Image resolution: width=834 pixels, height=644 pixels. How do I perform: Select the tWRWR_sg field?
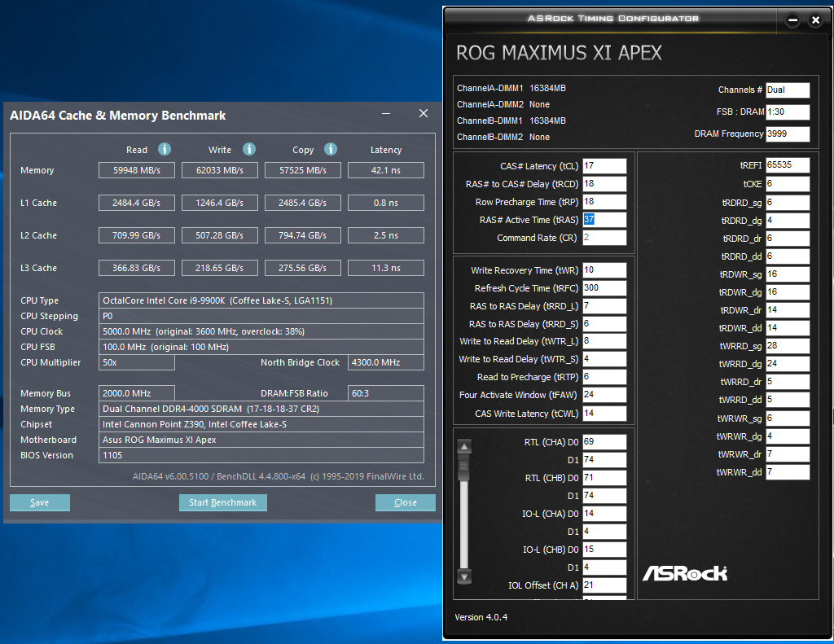[788, 418]
